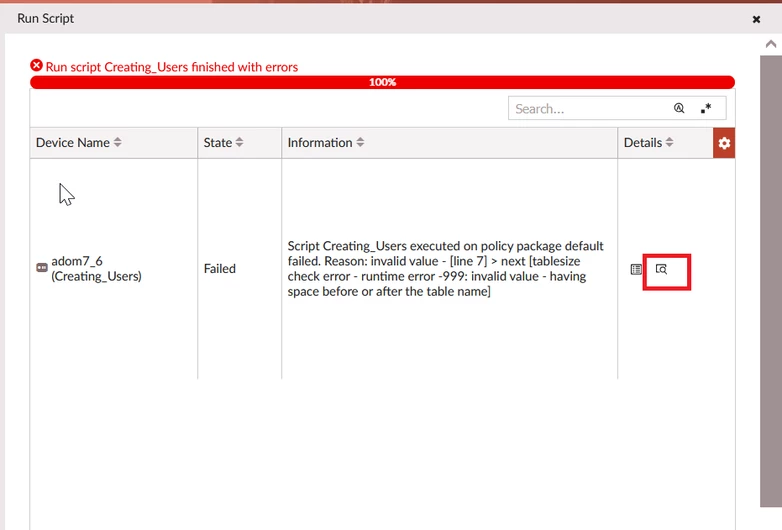782x530 pixels.
Task: Click the Failed state cell
Action: [x=219, y=268]
